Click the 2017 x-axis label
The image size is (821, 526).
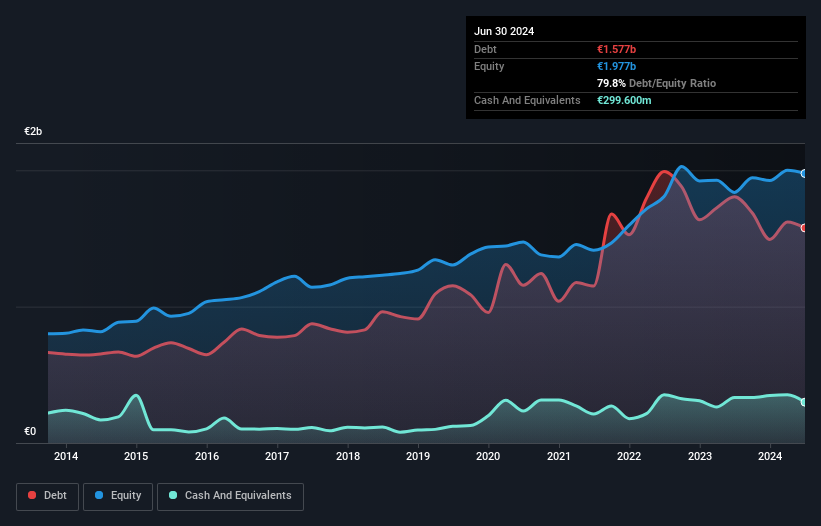point(277,456)
